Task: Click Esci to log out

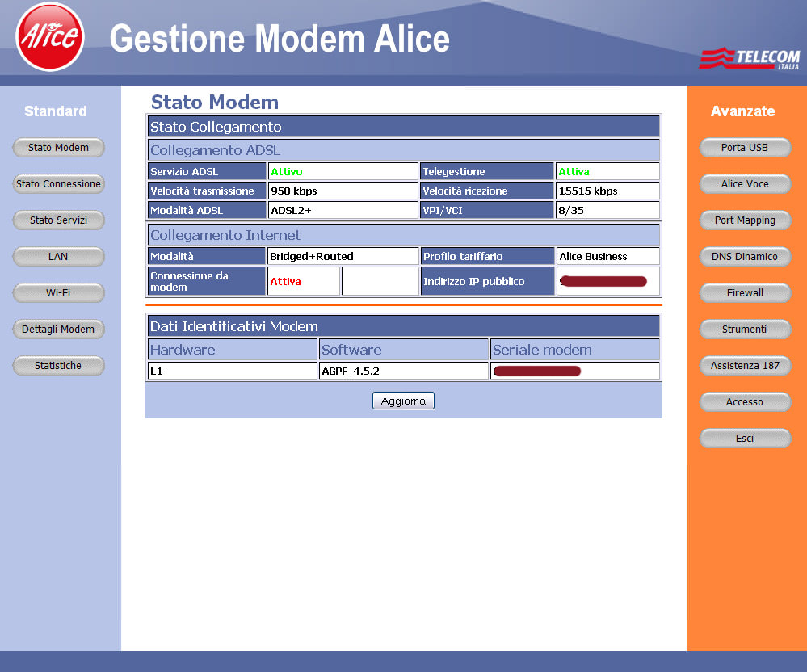Action: point(745,439)
